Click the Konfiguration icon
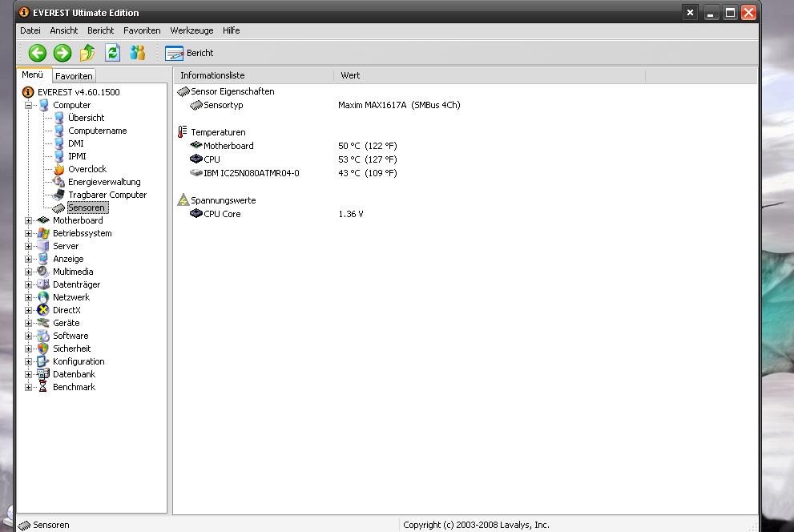 click(x=43, y=361)
